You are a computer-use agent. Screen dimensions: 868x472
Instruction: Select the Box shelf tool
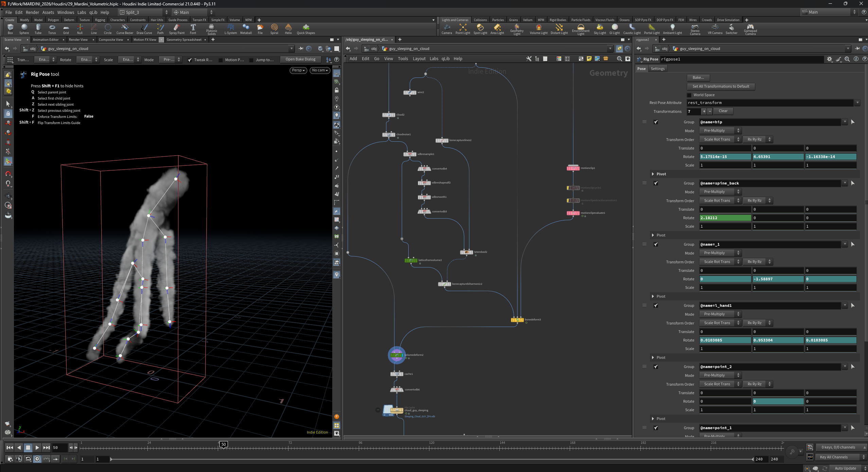click(10, 29)
